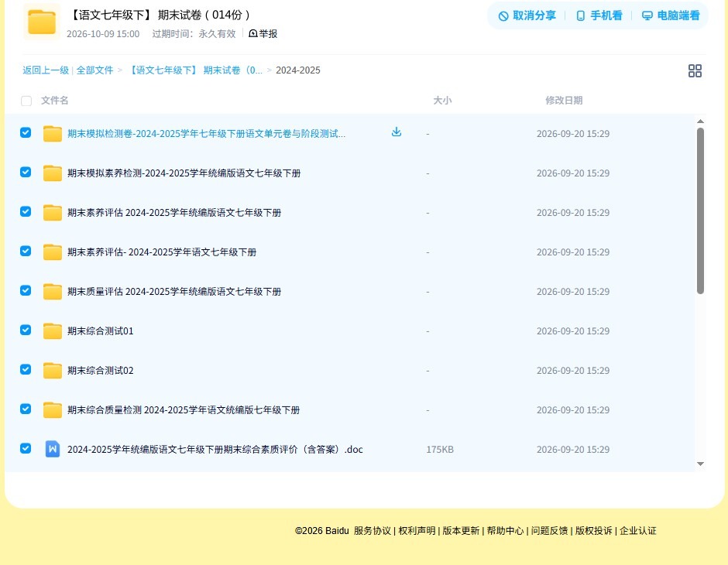Image resolution: width=728 pixels, height=565 pixels.
Task: Uncheck checkbox for 期末素养评估- 2024-2025学年语文
Action: [x=26, y=251]
